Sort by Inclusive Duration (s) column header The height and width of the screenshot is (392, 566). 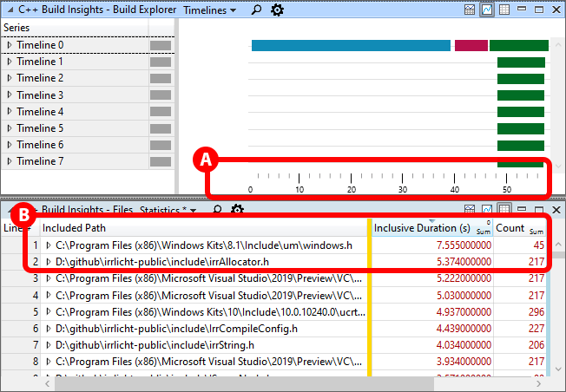[x=432, y=228]
